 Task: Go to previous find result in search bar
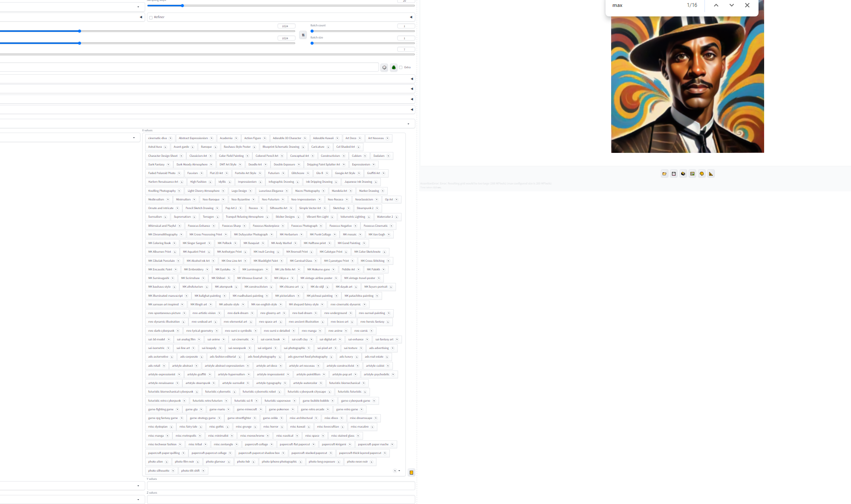[x=716, y=5]
